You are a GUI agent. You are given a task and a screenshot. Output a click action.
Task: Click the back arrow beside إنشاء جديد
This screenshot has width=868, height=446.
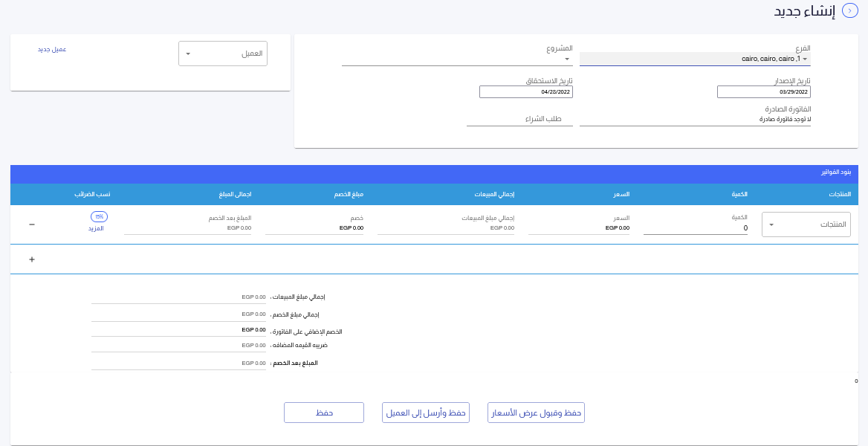[849, 11]
